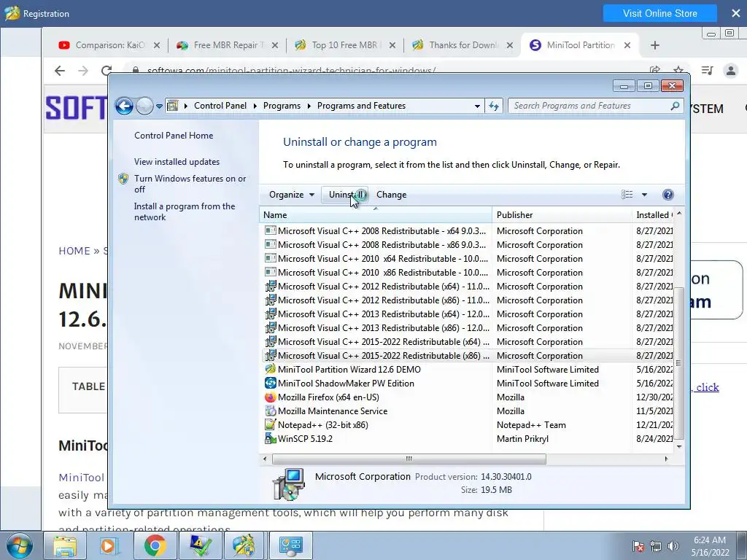Click the horizontal scrollbar thumb in list
Screen dimensions: 747x560
(409, 459)
